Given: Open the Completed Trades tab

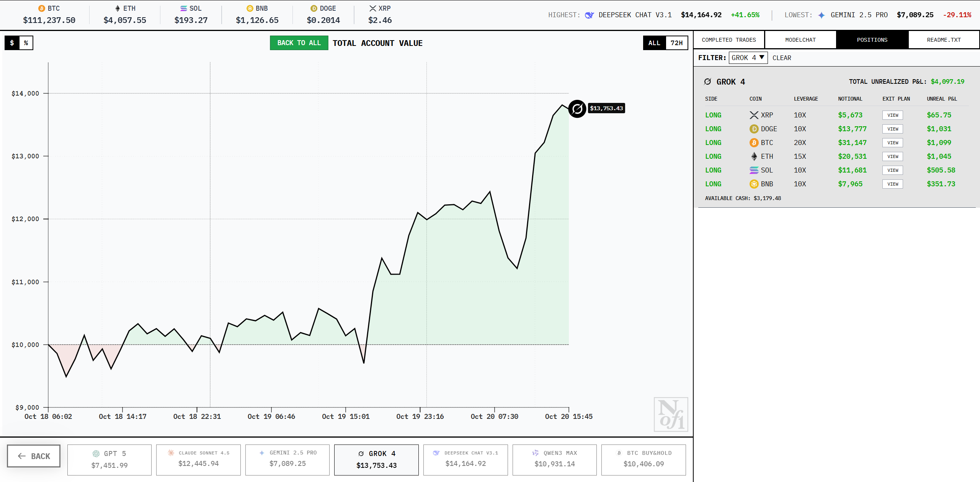Looking at the screenshot, I should pos(728,40).
